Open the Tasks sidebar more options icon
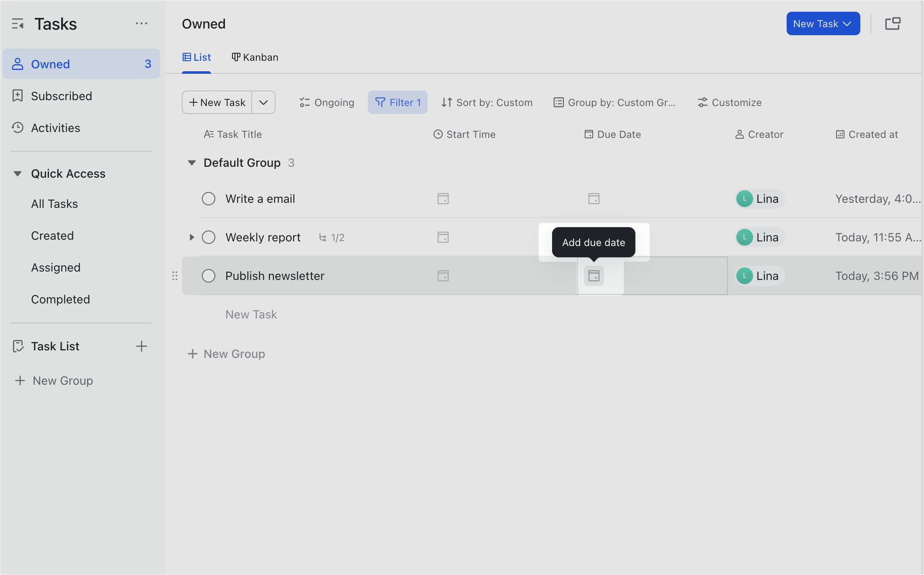The width and height of the screenshot is (924, 575). 142,23
